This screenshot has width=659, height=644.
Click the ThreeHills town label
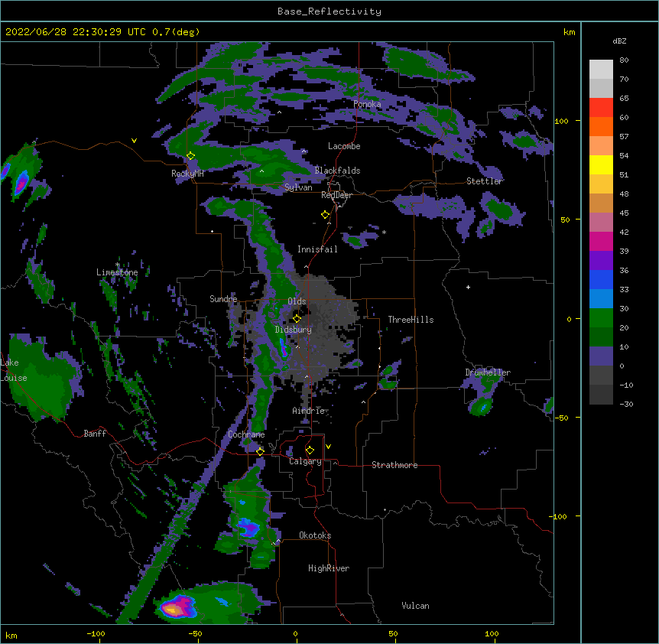click(411, 320)
